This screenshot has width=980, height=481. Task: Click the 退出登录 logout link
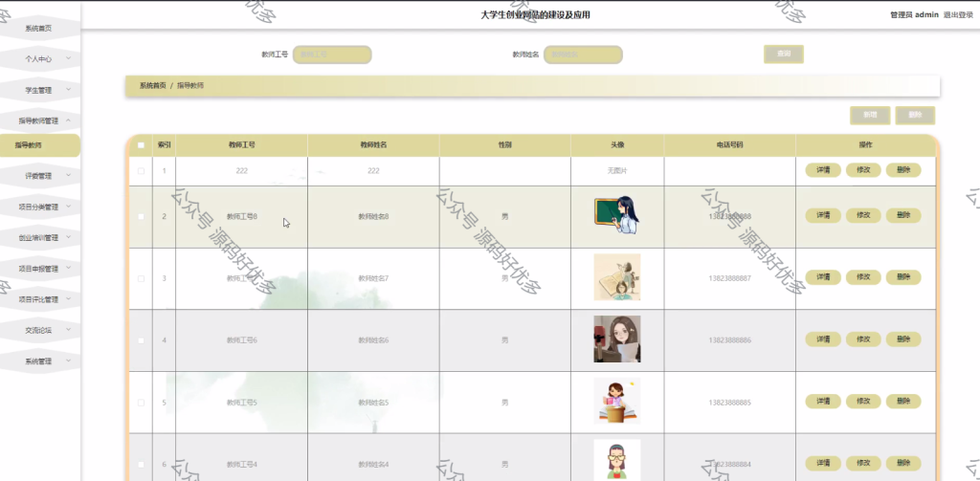(x=958, y=15)
